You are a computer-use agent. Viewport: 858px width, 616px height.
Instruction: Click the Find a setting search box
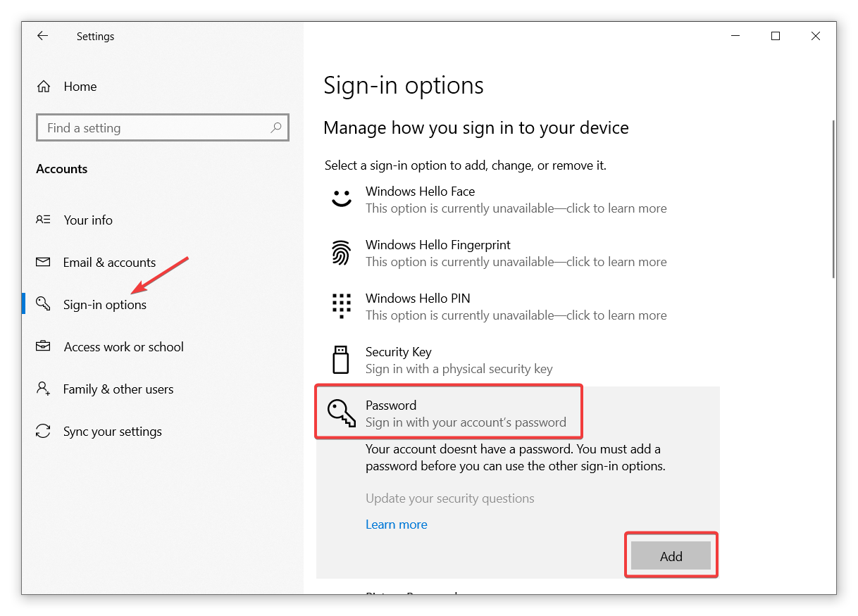pyautogui.click(x=163, y=127)
